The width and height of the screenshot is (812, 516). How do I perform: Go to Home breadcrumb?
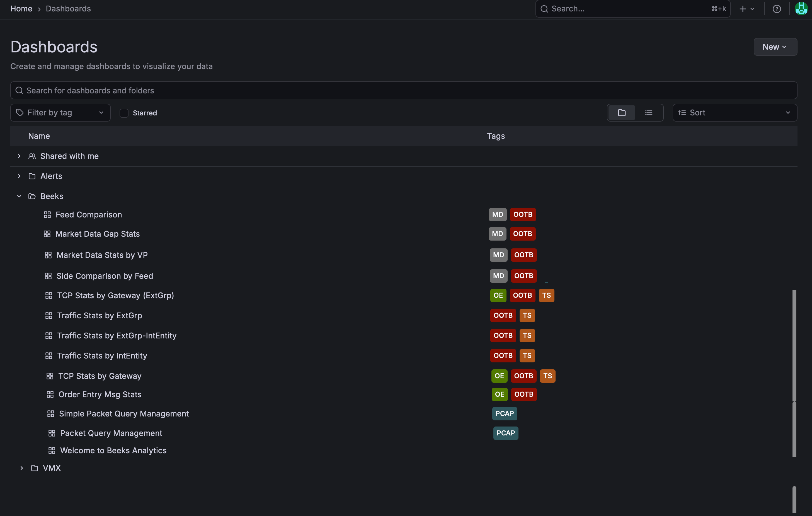[x=21, y=9]
